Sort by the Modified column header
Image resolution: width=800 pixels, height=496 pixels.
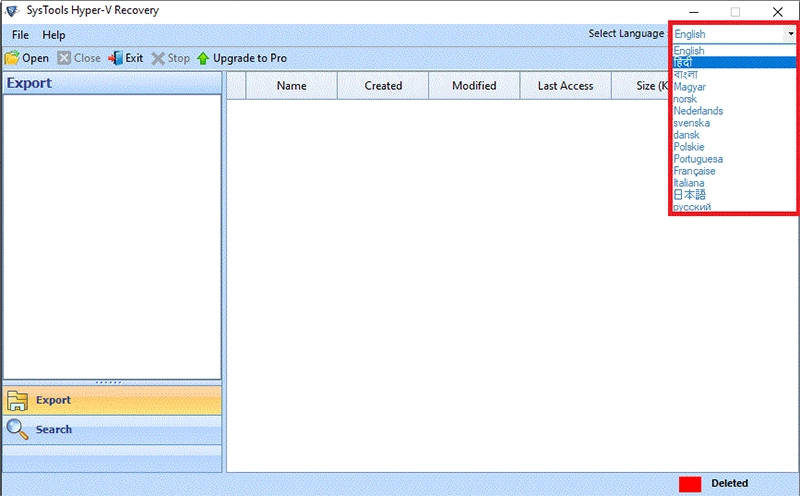[474, 86]
